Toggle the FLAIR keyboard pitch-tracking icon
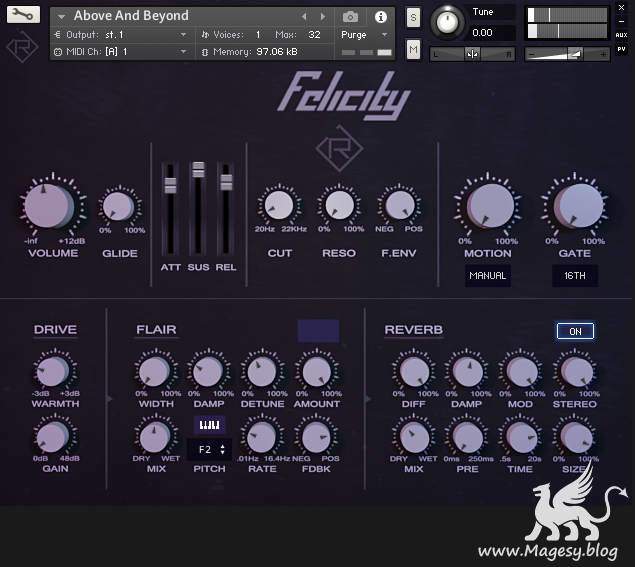The image size is (635, 567). pos(209,425)
